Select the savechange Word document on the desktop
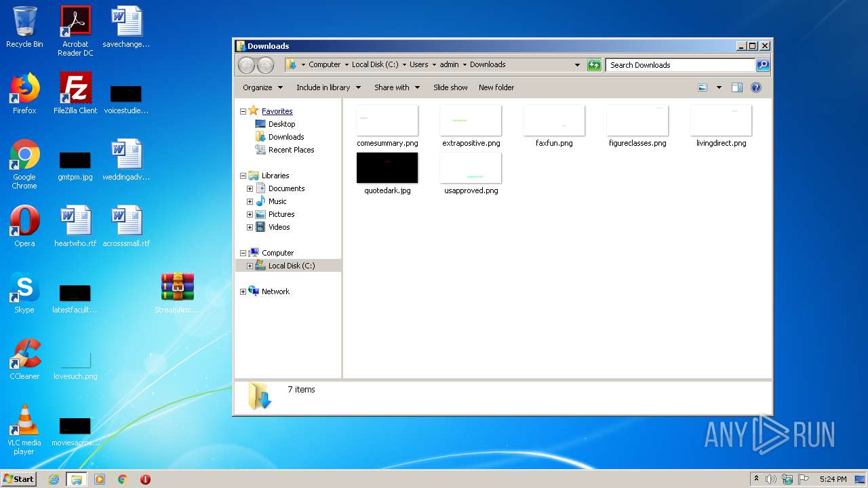 126,27
